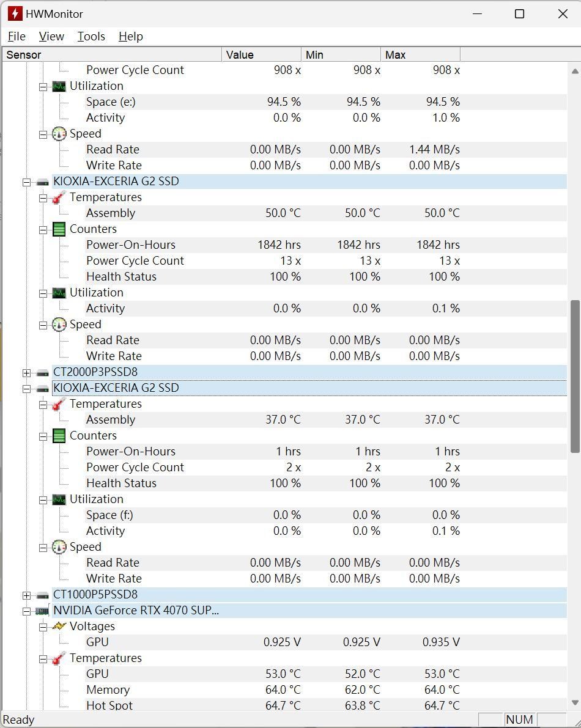
Task: Open the View menu
Action: pyautogui.click(x=51, y=36)
